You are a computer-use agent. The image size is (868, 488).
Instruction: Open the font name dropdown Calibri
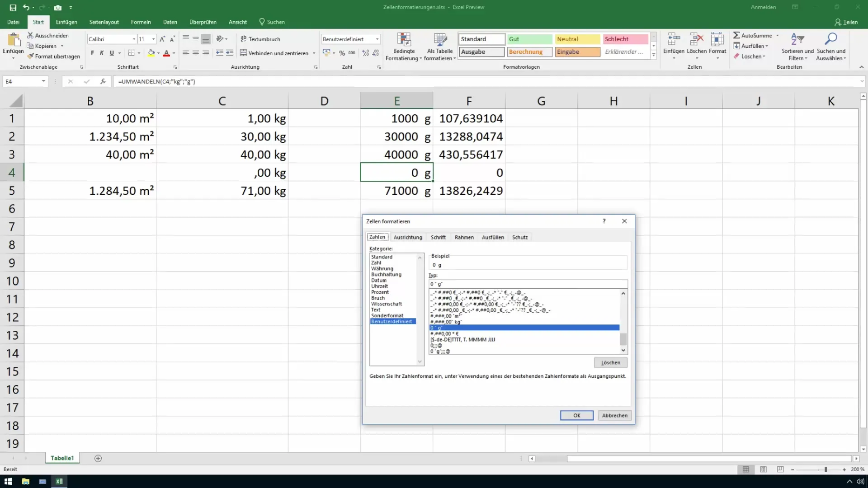click(134, 39)
